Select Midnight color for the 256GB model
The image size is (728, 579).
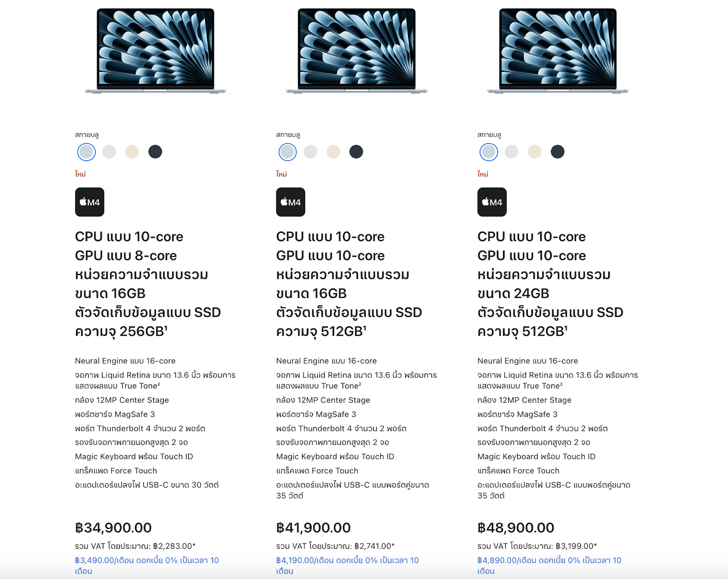(x=155, y=152)
